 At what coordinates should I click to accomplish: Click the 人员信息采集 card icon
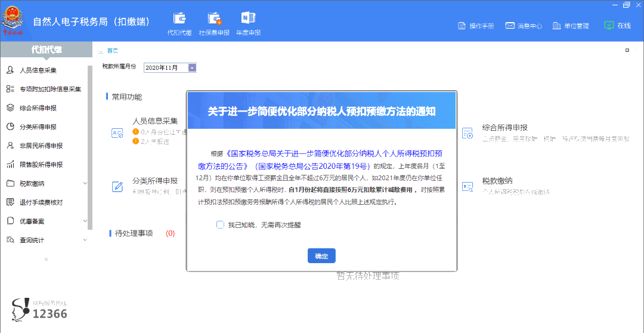[x=117, y=133]
